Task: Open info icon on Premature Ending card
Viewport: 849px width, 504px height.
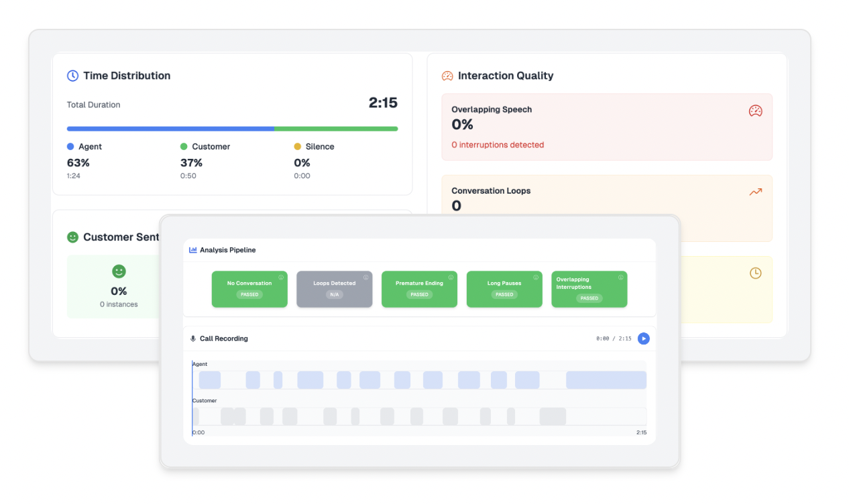Action: [451, 277]
